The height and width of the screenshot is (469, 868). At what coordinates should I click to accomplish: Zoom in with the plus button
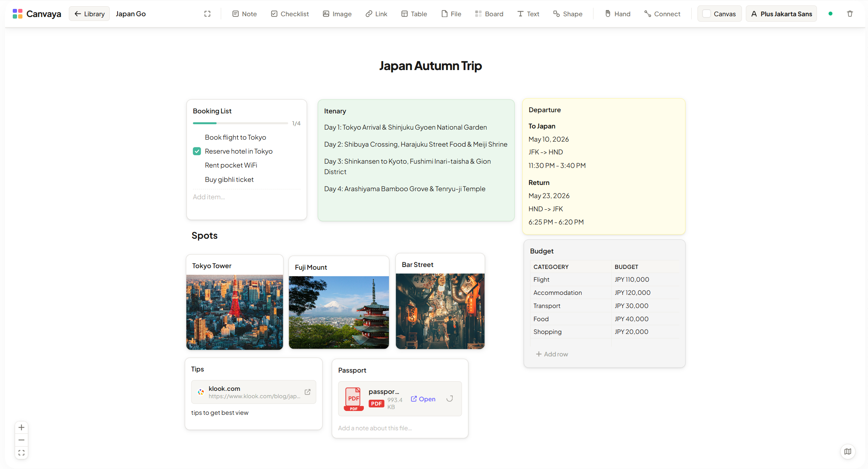[x=22, y=428]
